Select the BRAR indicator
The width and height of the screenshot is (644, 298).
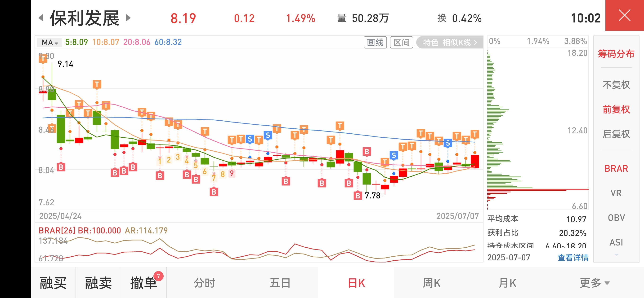(616, 169)
